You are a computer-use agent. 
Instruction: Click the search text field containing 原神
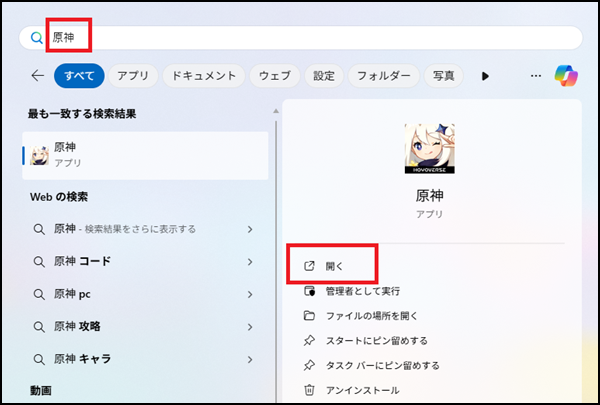pos(300,38)
